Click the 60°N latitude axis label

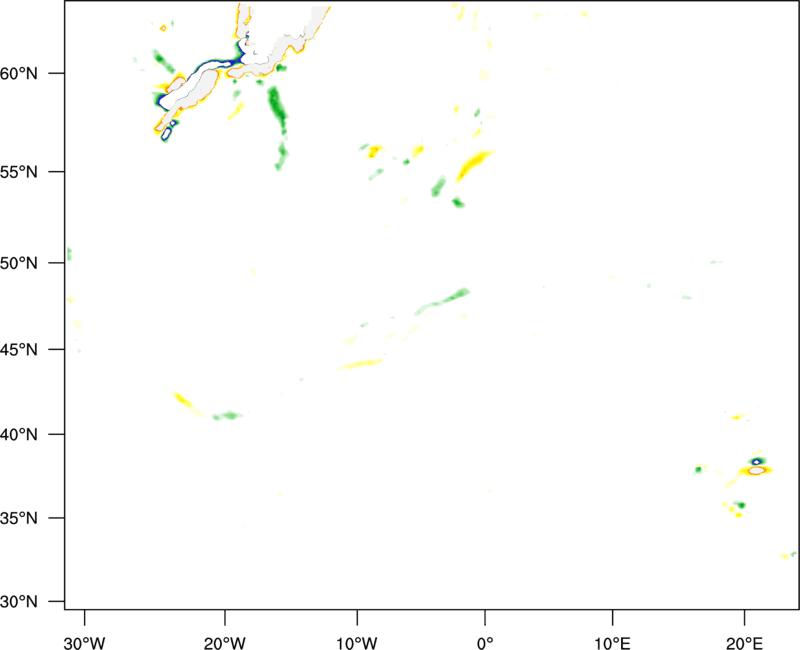(19, 73)
